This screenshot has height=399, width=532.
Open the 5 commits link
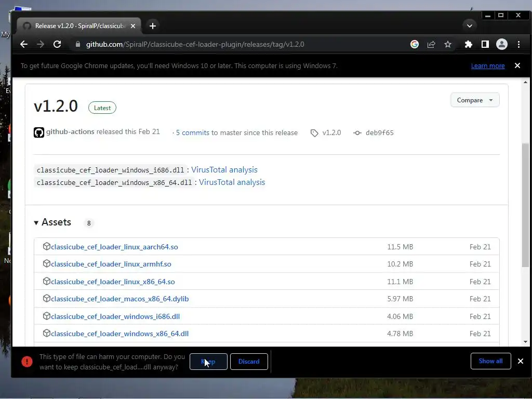(192, 132)
